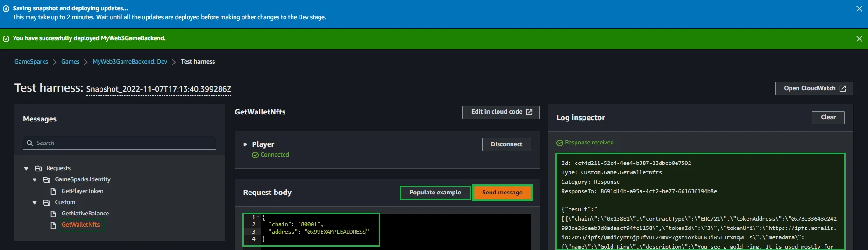Screen dimensions: 868x250
Task: Collapse the Requests tree node
Action: point(26,168)
